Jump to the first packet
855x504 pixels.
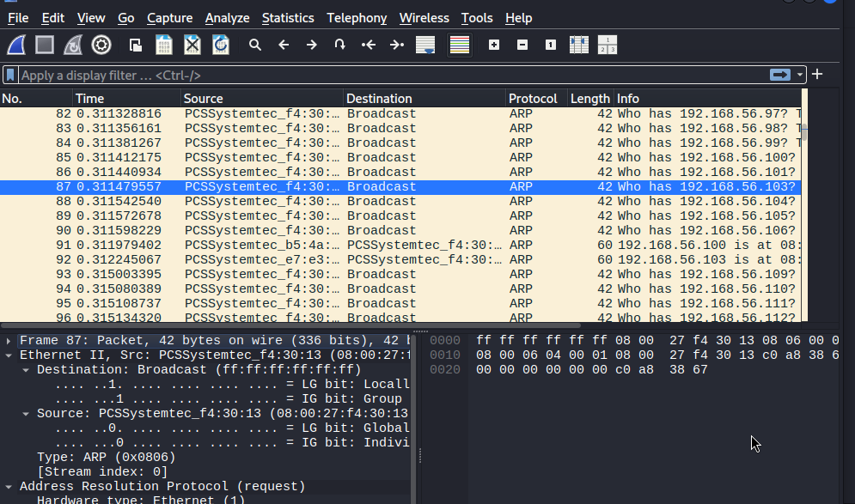click(x=369, y=46)
